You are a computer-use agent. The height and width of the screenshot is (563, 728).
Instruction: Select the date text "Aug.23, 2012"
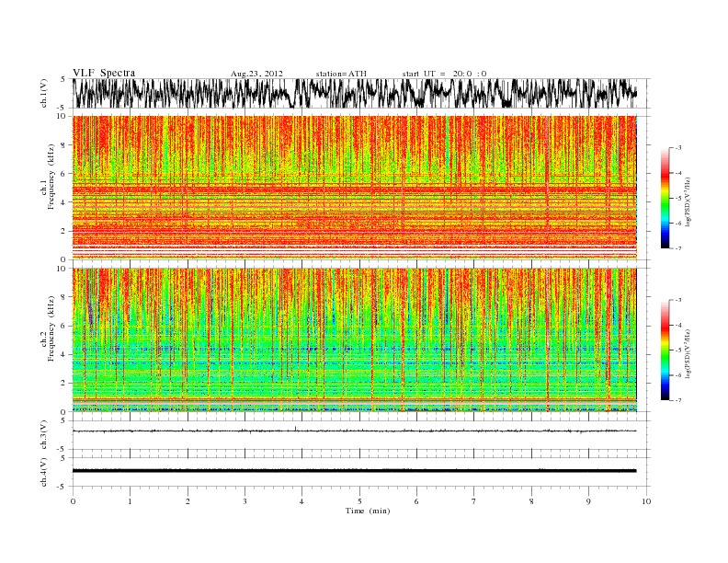click(x=256, y=74)
